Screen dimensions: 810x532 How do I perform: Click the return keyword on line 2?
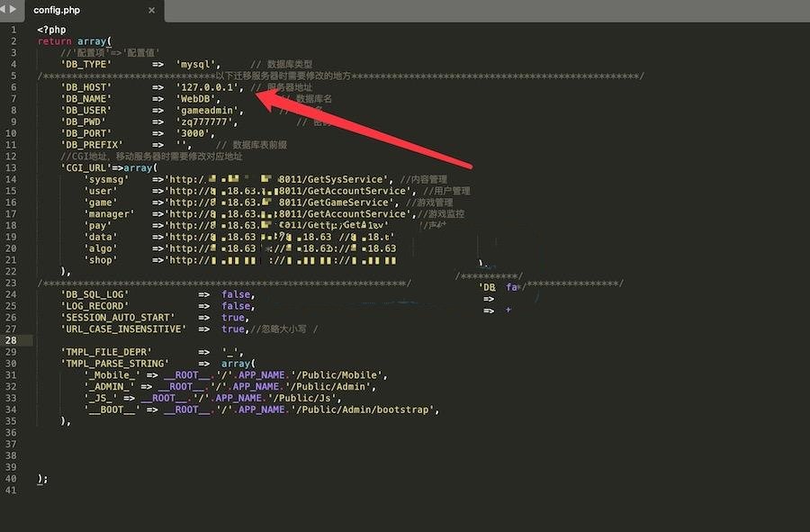(54, 41)
